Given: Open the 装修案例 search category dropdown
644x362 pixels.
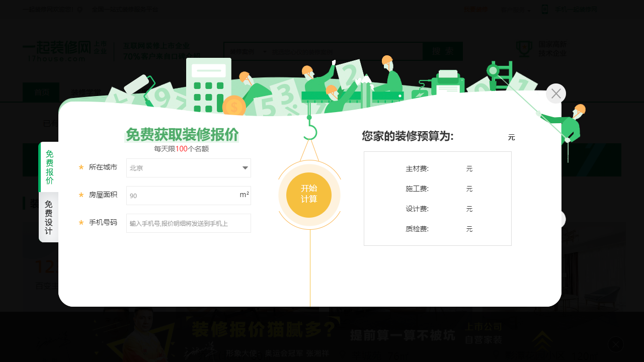Looking at the screenshot, I should coord(247,51).
